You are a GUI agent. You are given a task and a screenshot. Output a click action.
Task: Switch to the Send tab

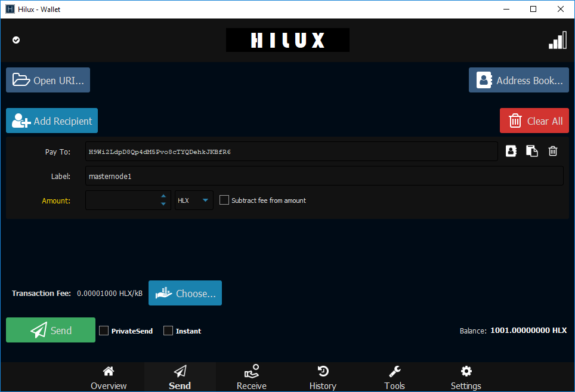(x=180, y=377)
